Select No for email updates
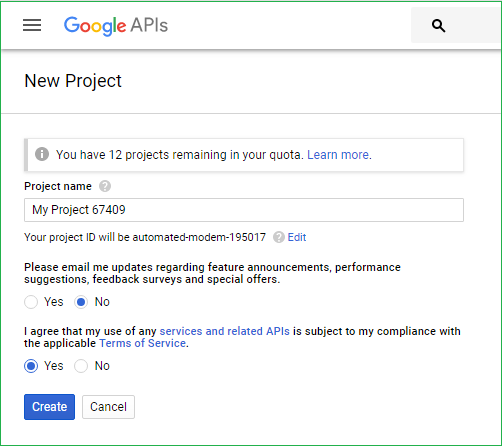The height and width of the screenshot is (446, 502). (81, 302)
